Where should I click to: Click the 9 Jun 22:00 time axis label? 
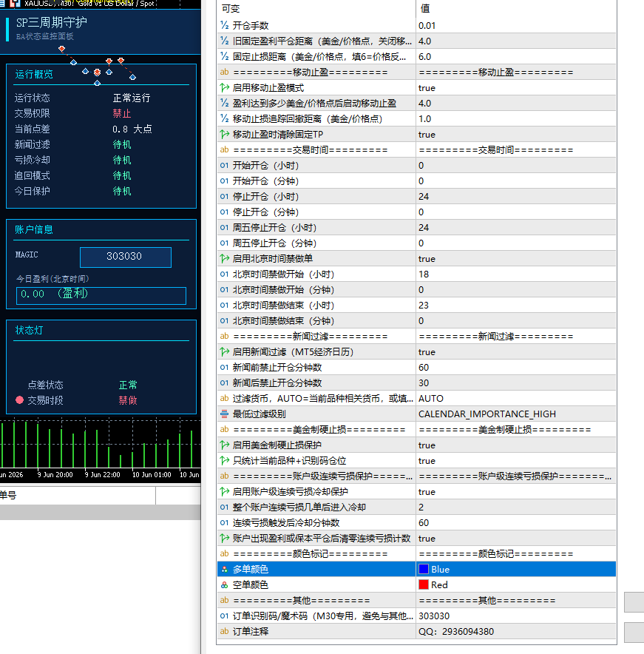coord(103,475)
